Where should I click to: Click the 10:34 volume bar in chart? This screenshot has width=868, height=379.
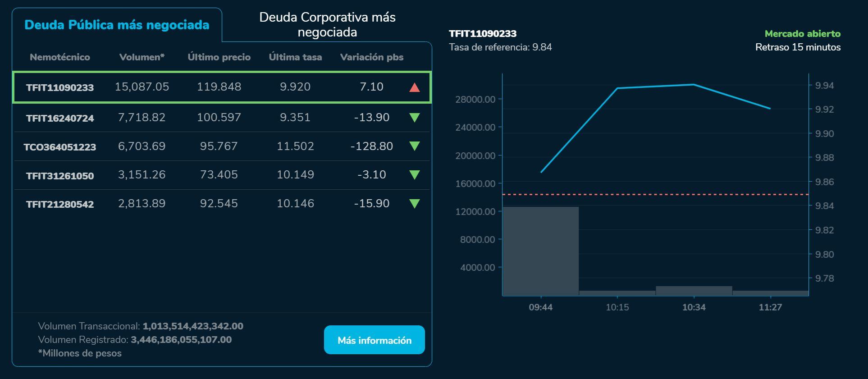point(694,291)
